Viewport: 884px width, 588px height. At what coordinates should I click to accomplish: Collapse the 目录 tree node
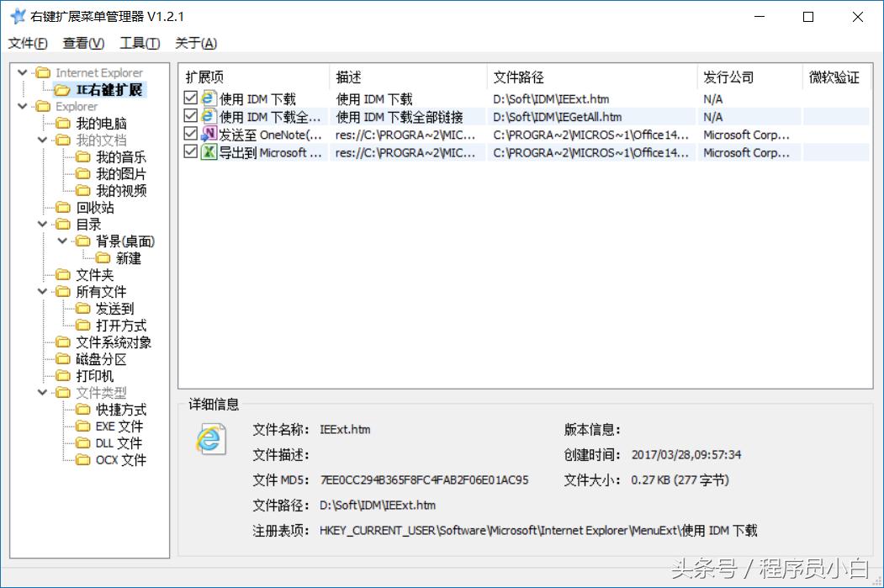point(42,224)
